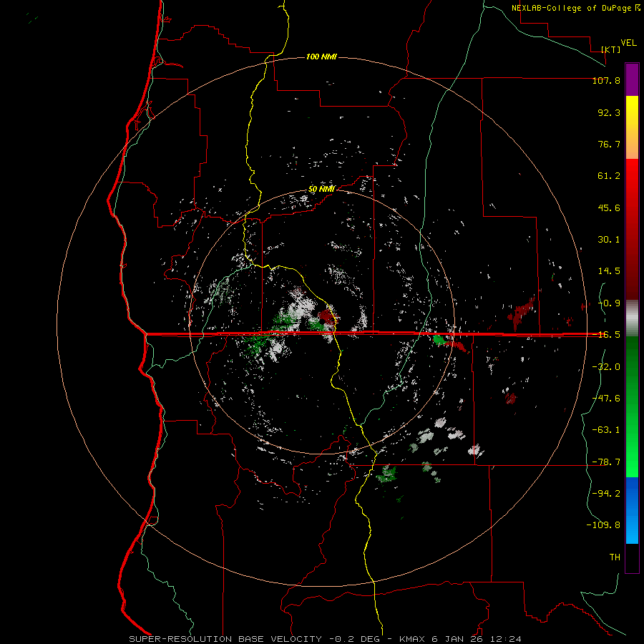Select the 30.1 scale value
644x644 pixels.
609,240
